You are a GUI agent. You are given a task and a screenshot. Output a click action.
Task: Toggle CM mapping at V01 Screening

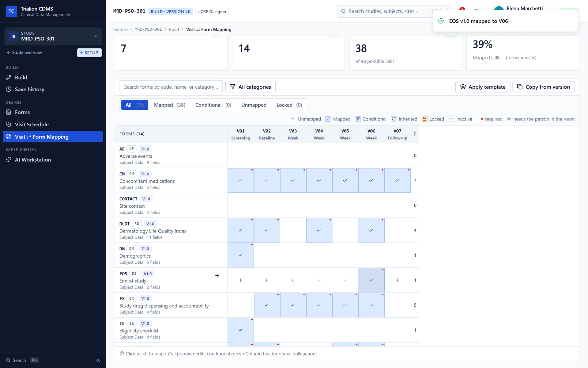pyautogui.click(x=241, y=180)
